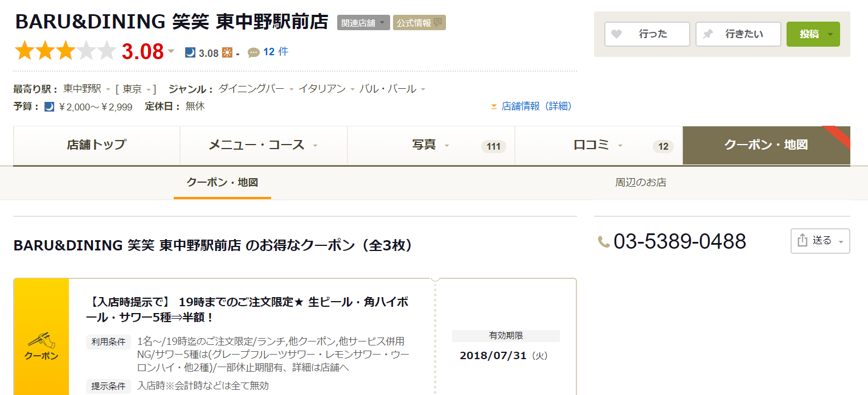Click the 提示条件 label
868x395 pixels.
pos(108,386)
